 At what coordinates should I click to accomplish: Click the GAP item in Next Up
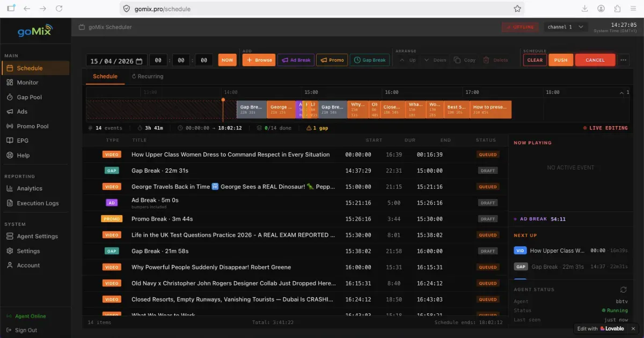570,267
